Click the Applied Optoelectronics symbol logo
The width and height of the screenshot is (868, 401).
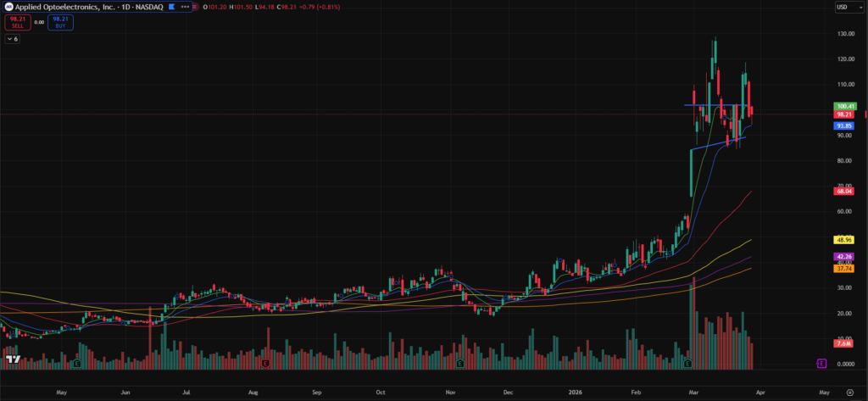[x=8, y=7]
